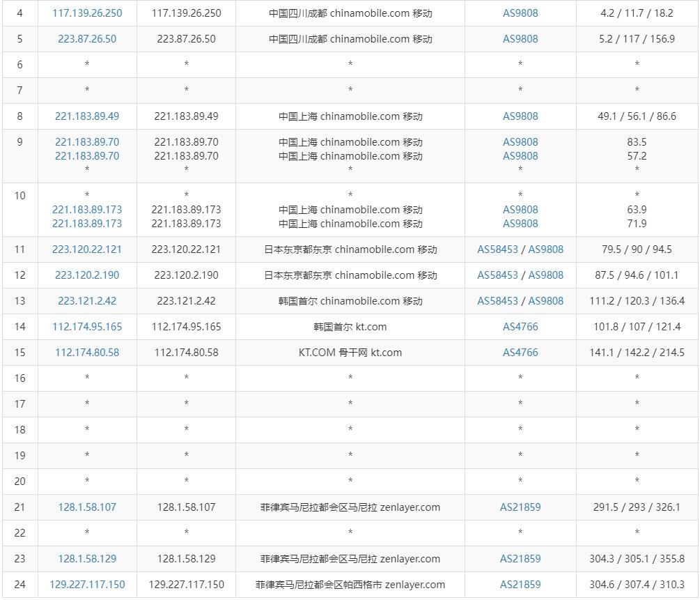Select latency 49.1 / 56.1 / 86.6
Viewport: 700px width, 600px height.
pyautogui.click(x=637, y=116)
